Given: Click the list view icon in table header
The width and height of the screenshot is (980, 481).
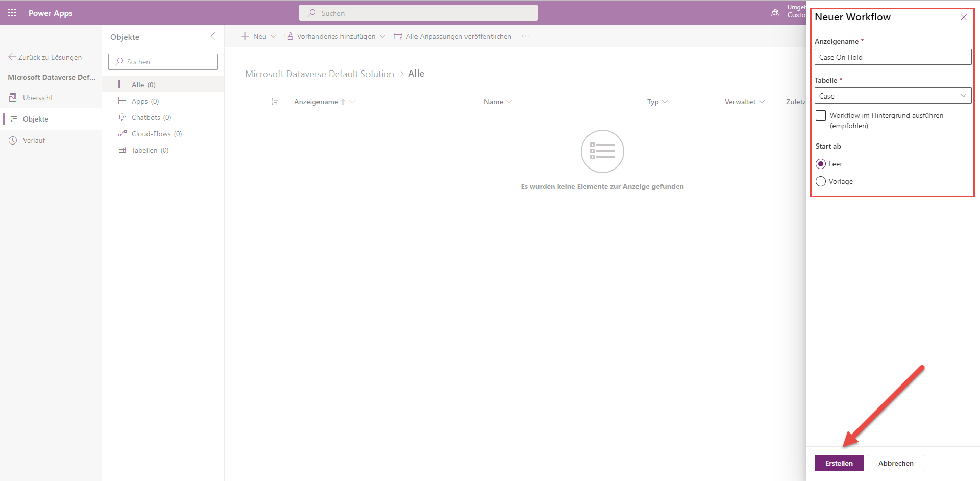Looking at the screenshot, I should tap(275, 102).
